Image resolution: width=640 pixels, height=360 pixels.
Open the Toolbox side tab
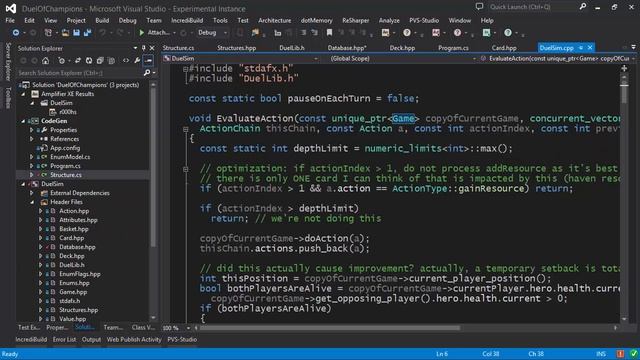pos(8,98)
